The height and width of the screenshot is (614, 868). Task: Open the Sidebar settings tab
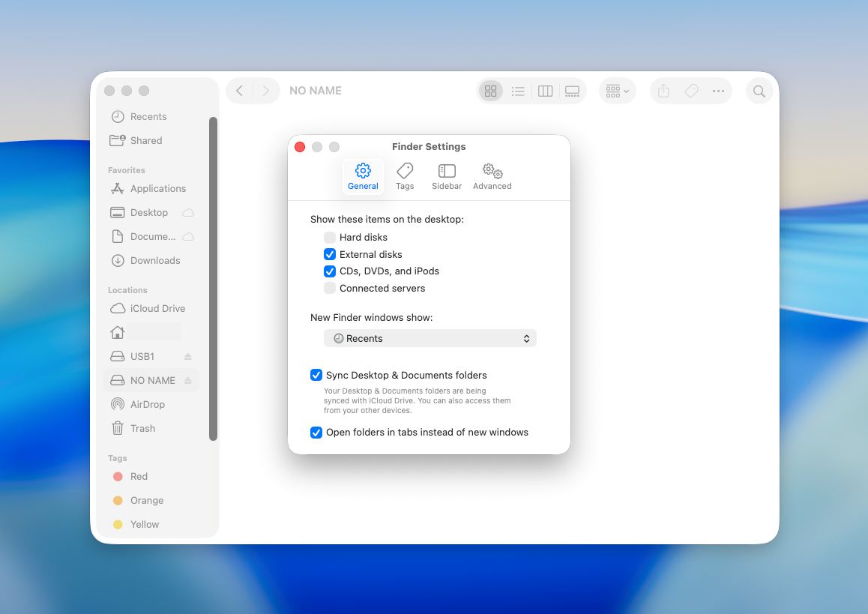click(x=447, y=177)
